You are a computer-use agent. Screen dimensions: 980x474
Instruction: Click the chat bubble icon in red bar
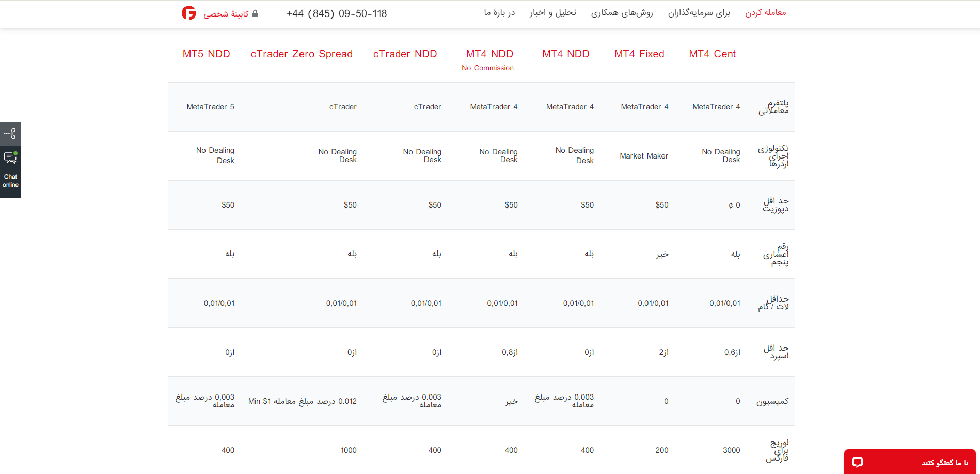click(858, 462)
